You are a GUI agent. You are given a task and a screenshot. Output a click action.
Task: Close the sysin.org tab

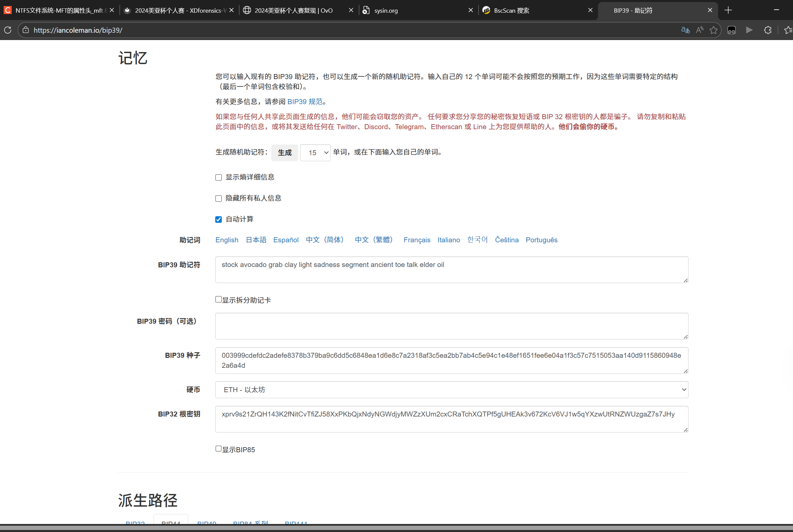point(470,10)
